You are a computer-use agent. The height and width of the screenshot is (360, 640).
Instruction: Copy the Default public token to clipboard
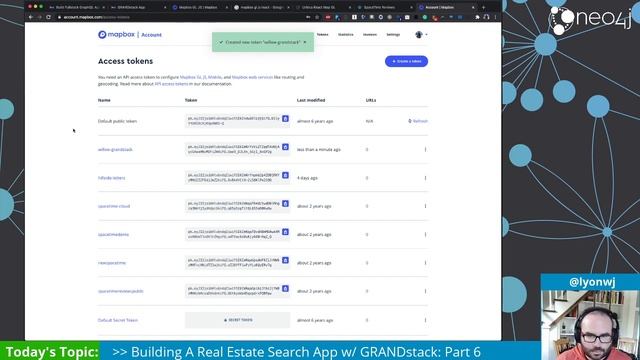coord(285,119)
